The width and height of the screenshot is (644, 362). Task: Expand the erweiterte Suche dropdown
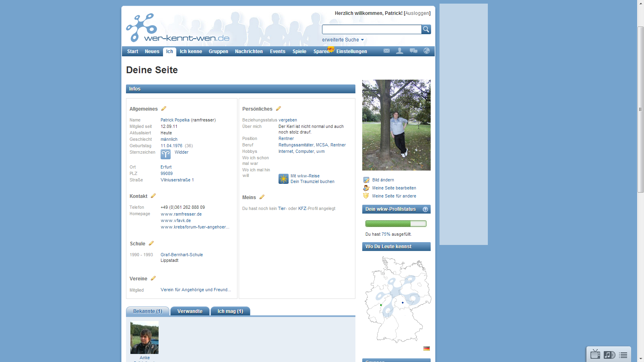point(343,40)
